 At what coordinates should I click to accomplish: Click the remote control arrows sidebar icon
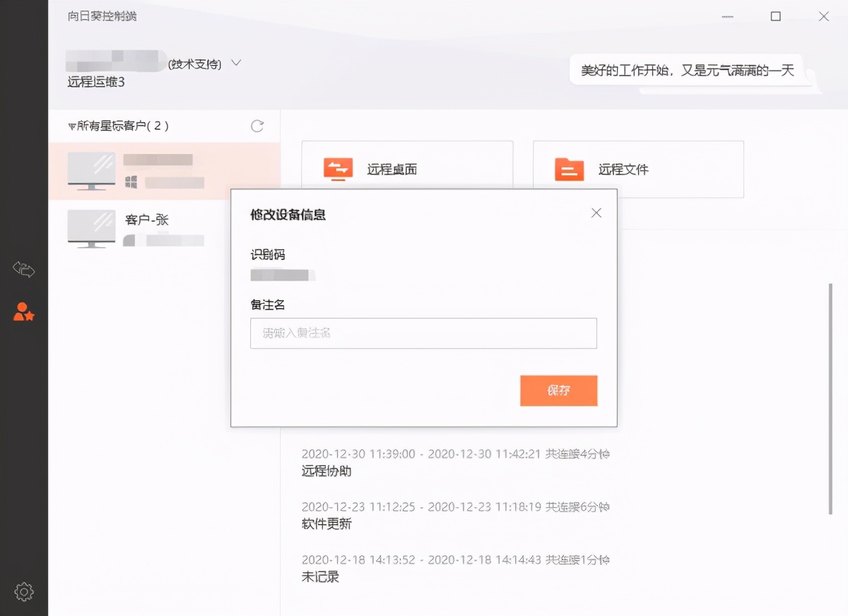pos(23,269)
